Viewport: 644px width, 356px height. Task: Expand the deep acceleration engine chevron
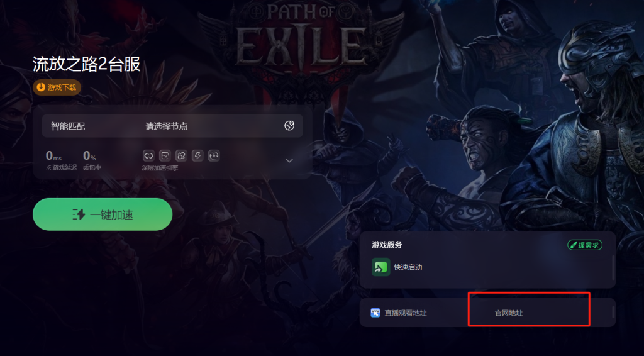coord(289,160)
